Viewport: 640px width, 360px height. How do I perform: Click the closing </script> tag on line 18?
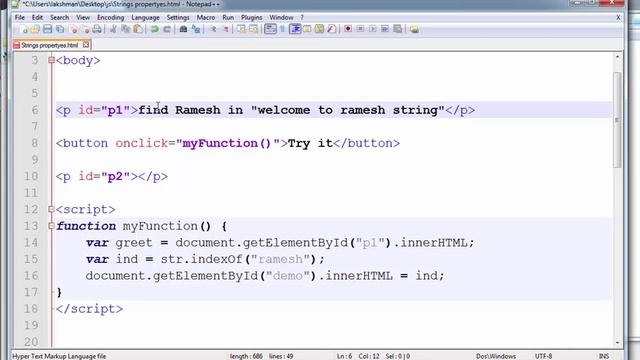[89, 309]
